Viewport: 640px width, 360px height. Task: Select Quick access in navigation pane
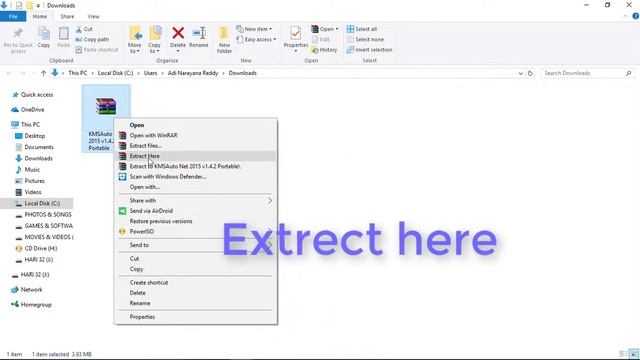(33, 95)
